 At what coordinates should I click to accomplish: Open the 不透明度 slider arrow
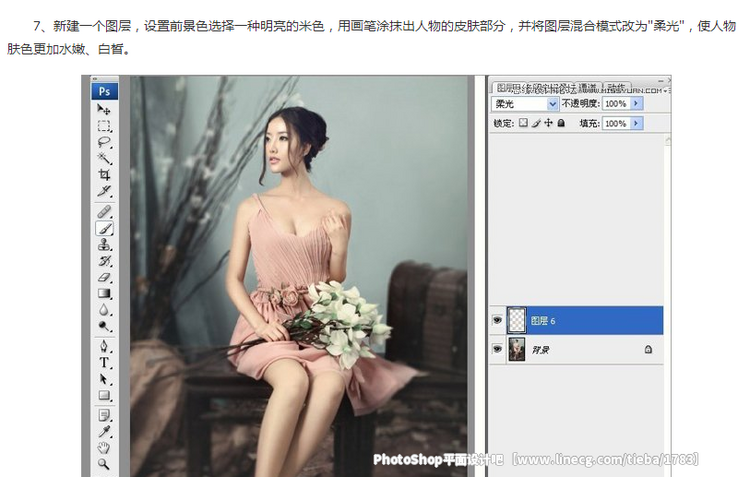[636, 103]
